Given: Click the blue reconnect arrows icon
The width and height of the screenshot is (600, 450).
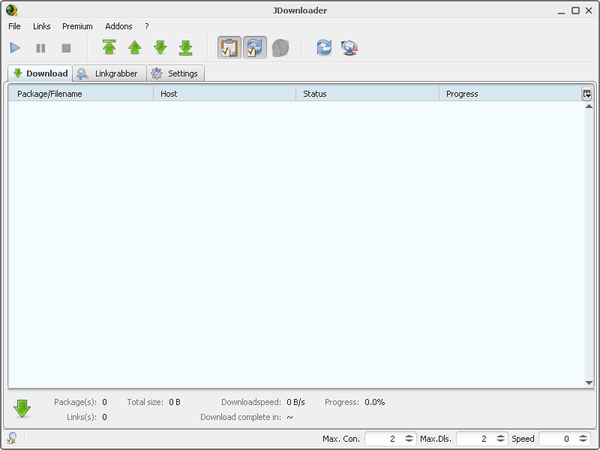Looking at the screenshot, I should pos(324,47).
